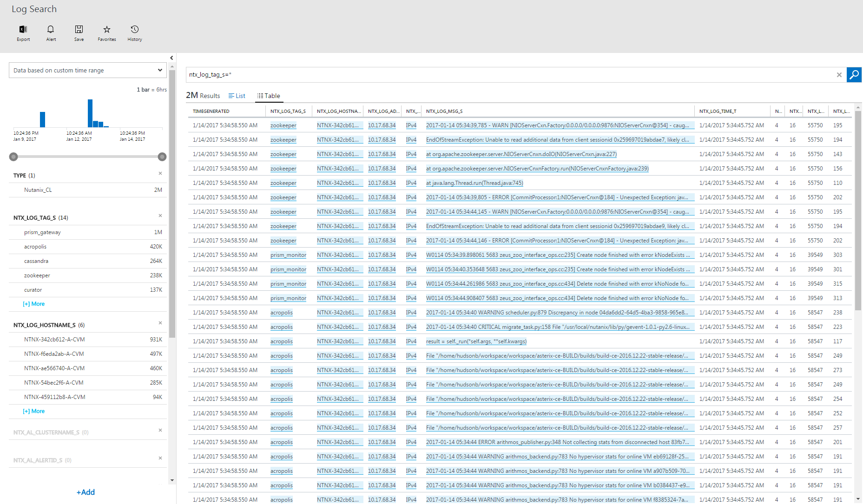
Task: Open the Alert bell icon
Action: 51,29
